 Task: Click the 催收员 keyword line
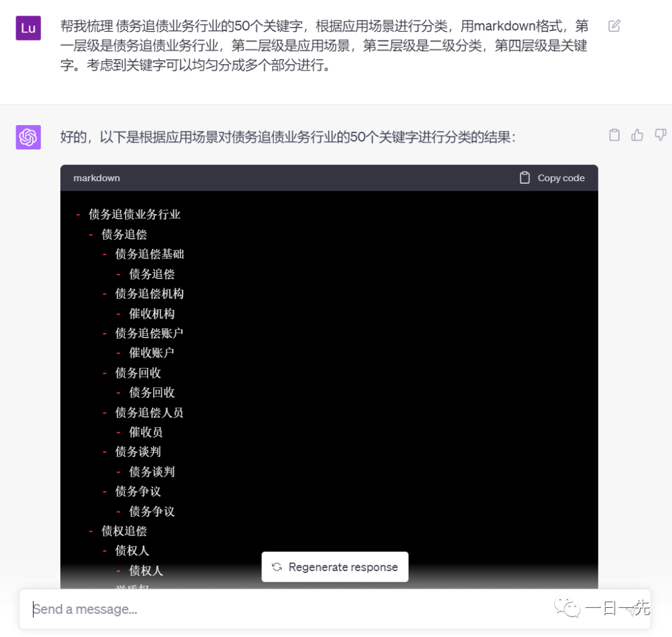pos(146,432)
